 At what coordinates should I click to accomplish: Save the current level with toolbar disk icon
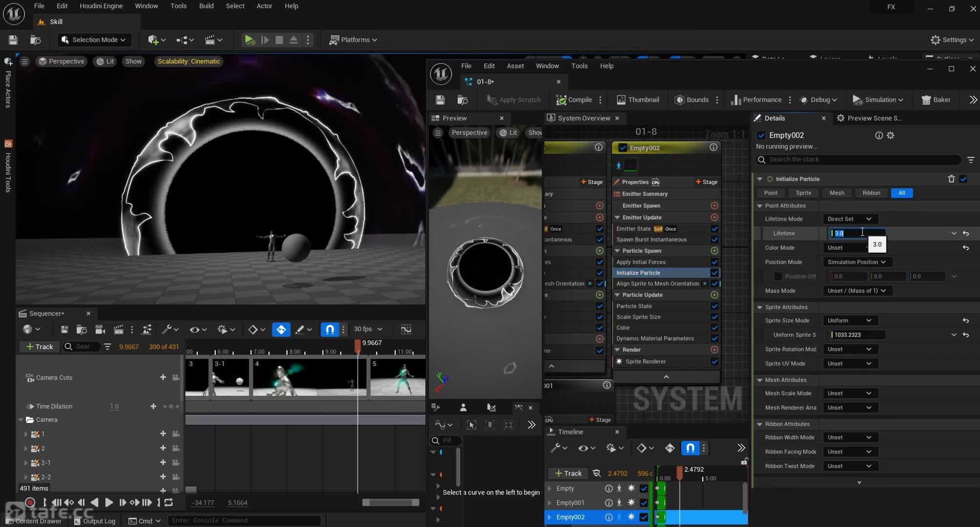point(13,40)
